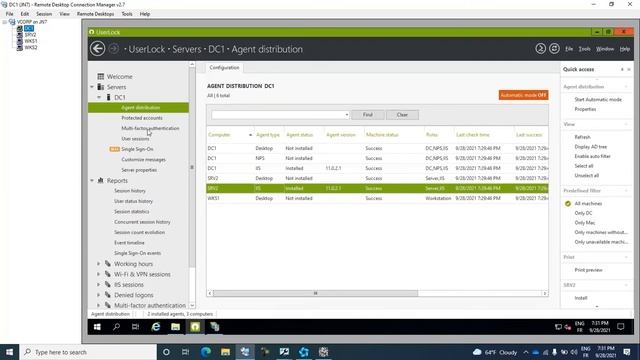Click the table's horizontal scrollbar thumb
Viewport: 640px width, 360px height.
click(315, 293)
